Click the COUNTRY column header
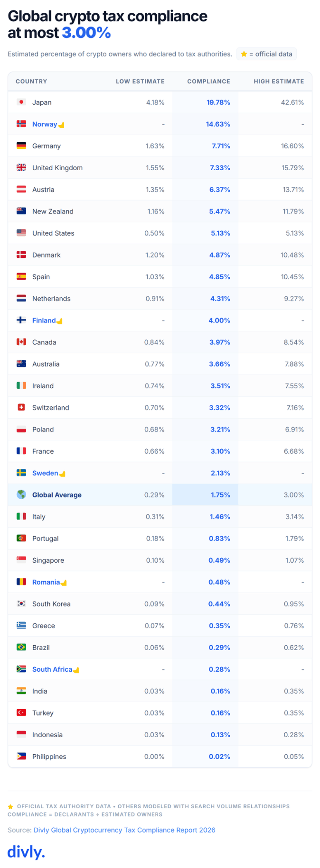This screenshot has width=320, height=868. pyautogui.click(x=31, y=81)
